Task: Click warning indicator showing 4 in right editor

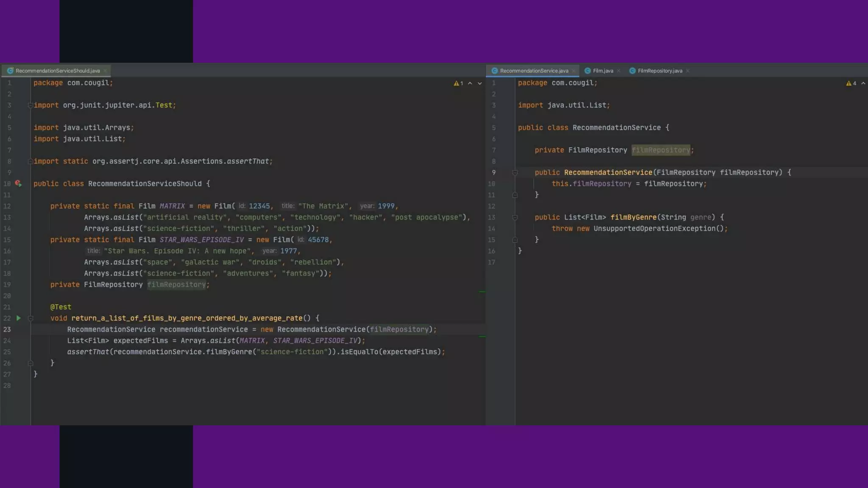Action: (851, 83)
